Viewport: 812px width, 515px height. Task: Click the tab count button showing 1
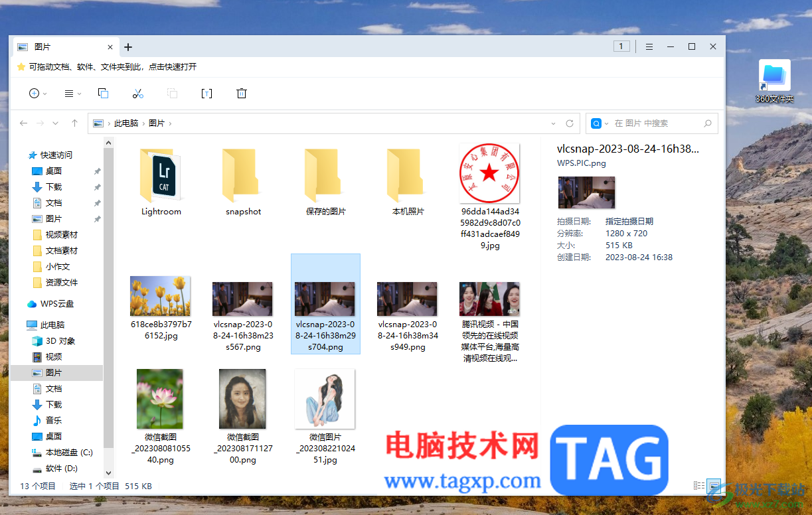621,46
